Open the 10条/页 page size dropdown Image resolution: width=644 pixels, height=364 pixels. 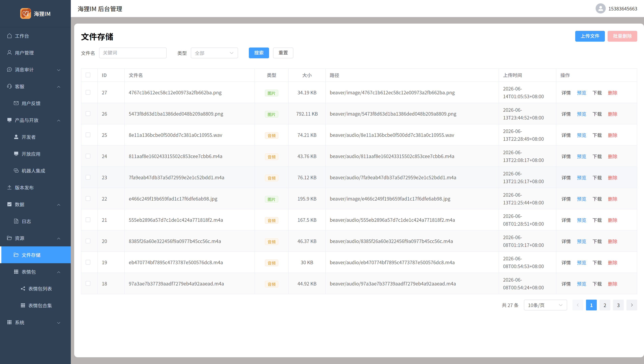point(545,305)
